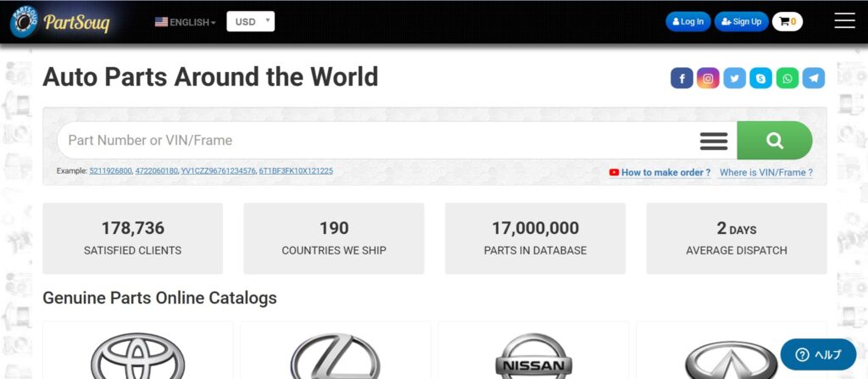868x379 pixels.
Task: Open the Facebook social icon
Action: point(682,78)
